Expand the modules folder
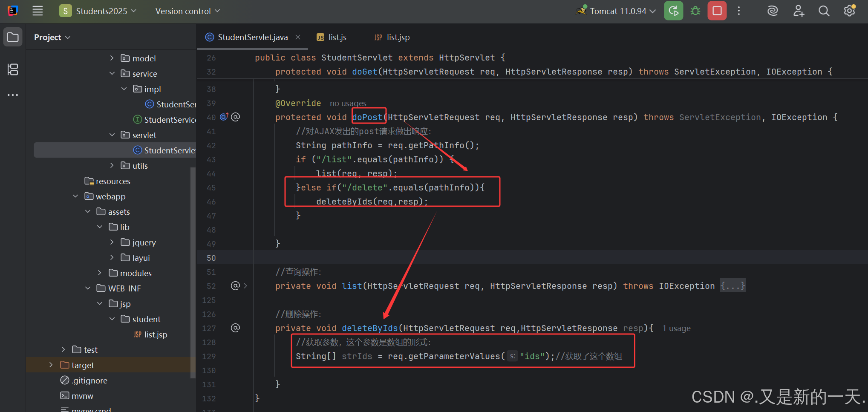Image resolution: width=868 pixels, height=412 pixels. click(100, 273)
